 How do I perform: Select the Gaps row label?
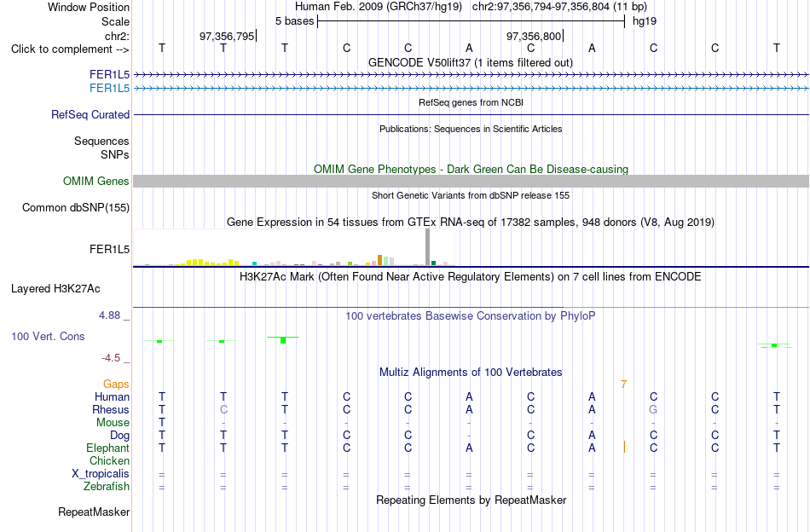pyautogui.click(x=116, y=384)
